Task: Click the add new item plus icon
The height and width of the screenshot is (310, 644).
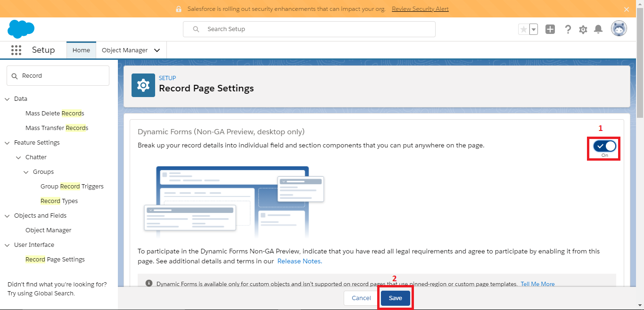Action: 550,29
